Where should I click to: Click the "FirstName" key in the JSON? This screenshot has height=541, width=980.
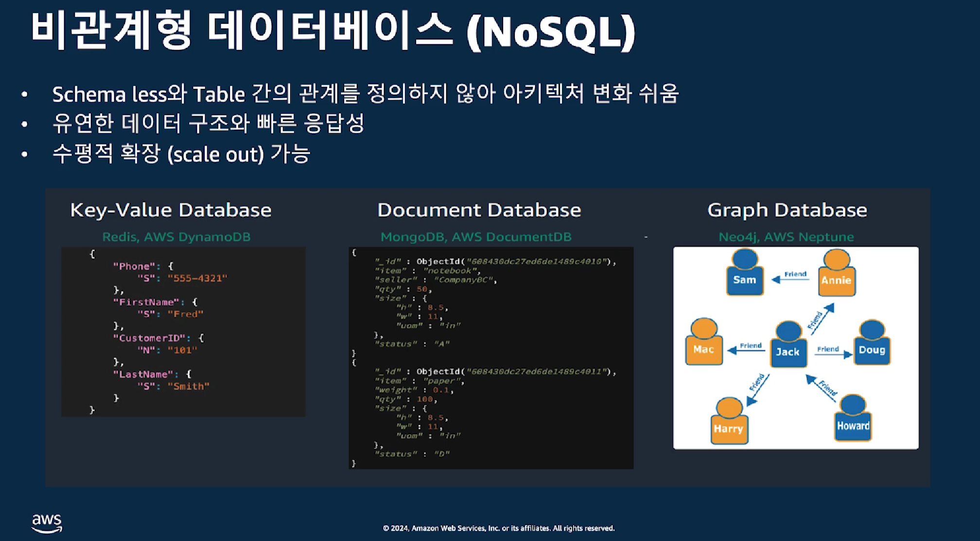(x=146, y=302)
